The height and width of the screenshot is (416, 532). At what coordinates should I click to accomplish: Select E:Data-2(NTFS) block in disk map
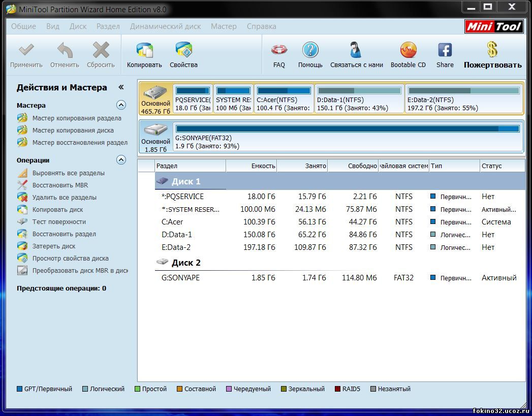coord(463,99)
